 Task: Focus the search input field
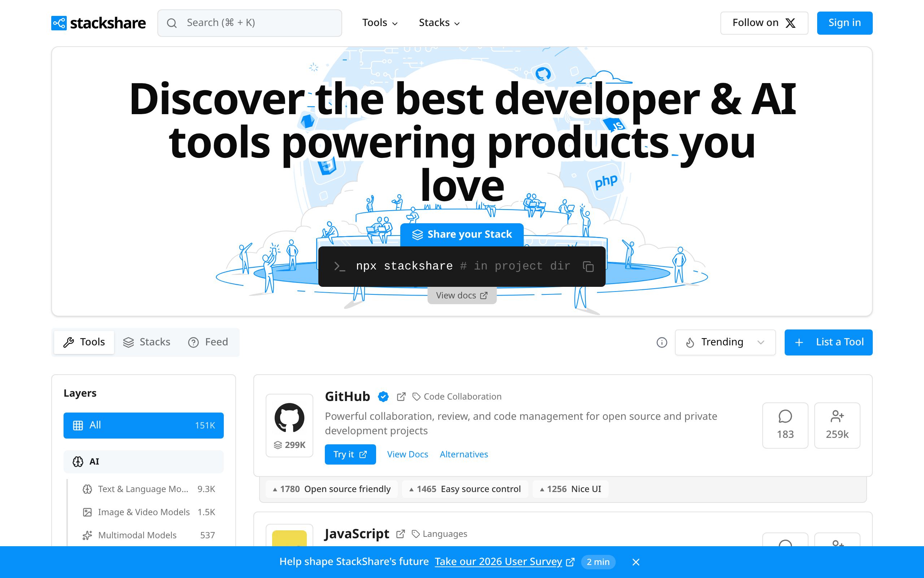250,23
